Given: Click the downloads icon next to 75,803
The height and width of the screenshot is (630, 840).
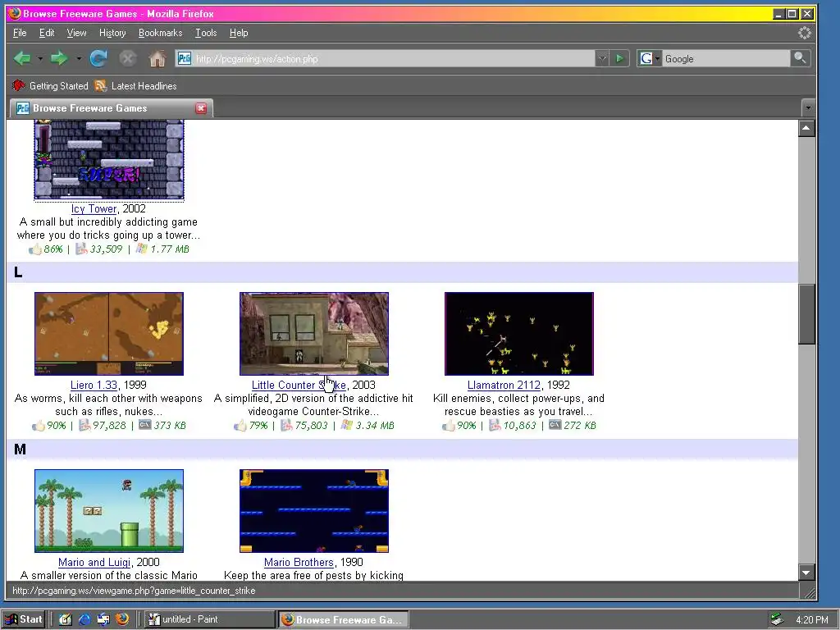Looking at the screenshot, I should (286, 426).
